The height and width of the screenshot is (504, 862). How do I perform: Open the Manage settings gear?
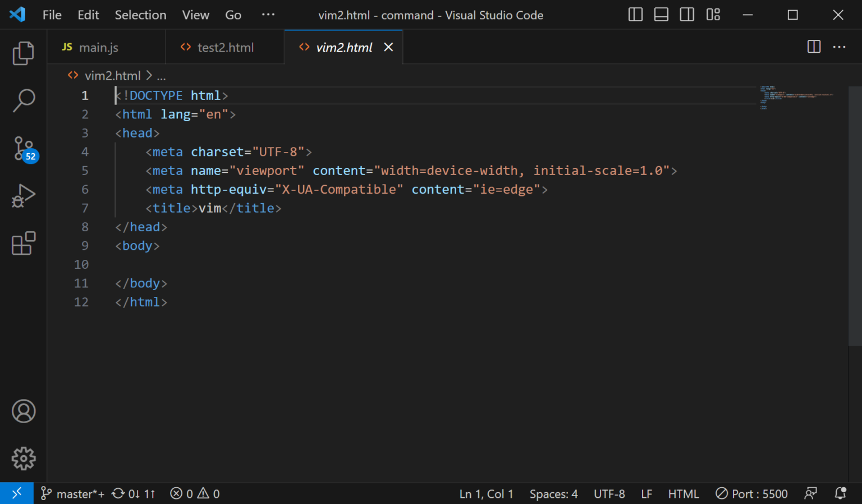23,459
